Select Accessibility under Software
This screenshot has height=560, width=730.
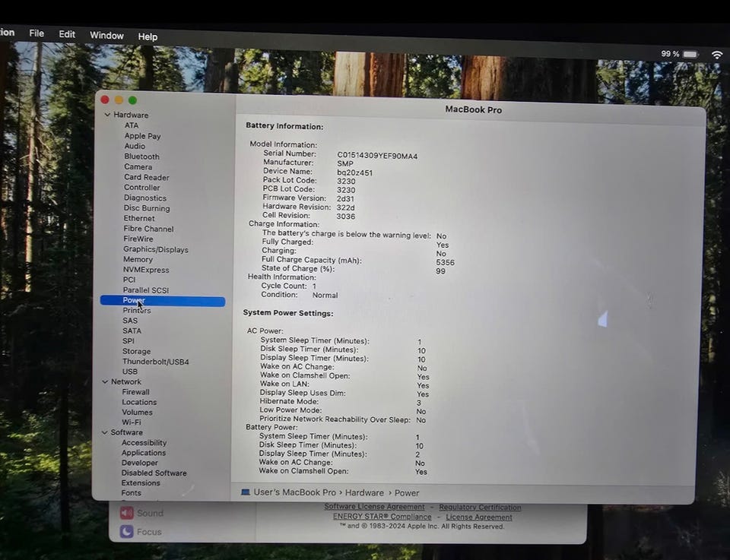coord(144,443)
